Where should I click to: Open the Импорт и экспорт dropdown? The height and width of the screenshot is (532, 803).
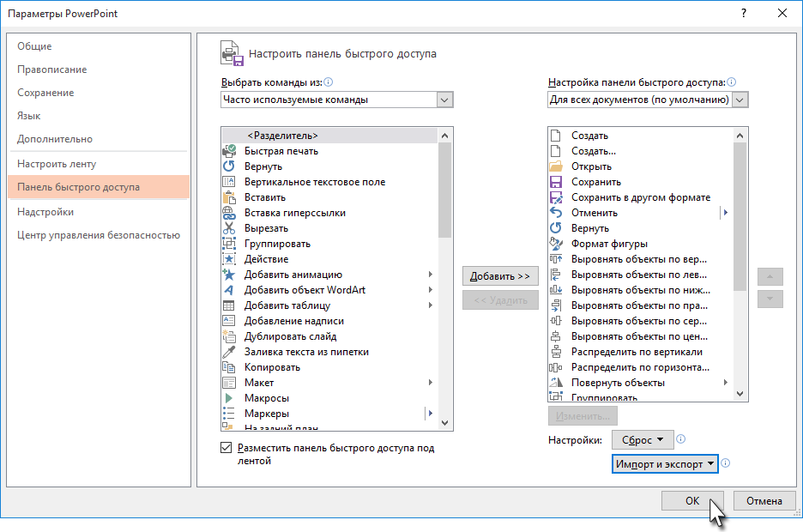tap(665, 464)
